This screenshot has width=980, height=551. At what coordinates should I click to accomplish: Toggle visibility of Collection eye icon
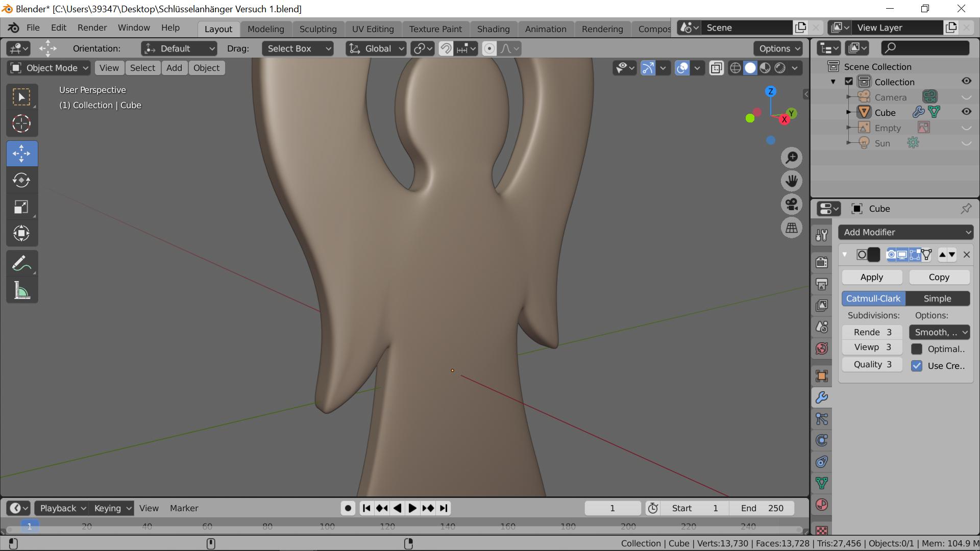[x=966, y=81]
